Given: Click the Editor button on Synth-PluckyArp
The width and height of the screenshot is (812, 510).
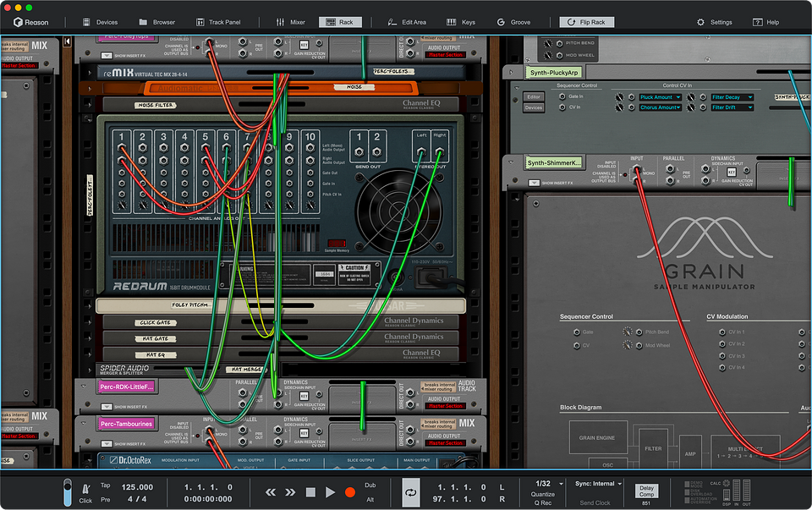Looking at the screenshot, I should point(534,97).
